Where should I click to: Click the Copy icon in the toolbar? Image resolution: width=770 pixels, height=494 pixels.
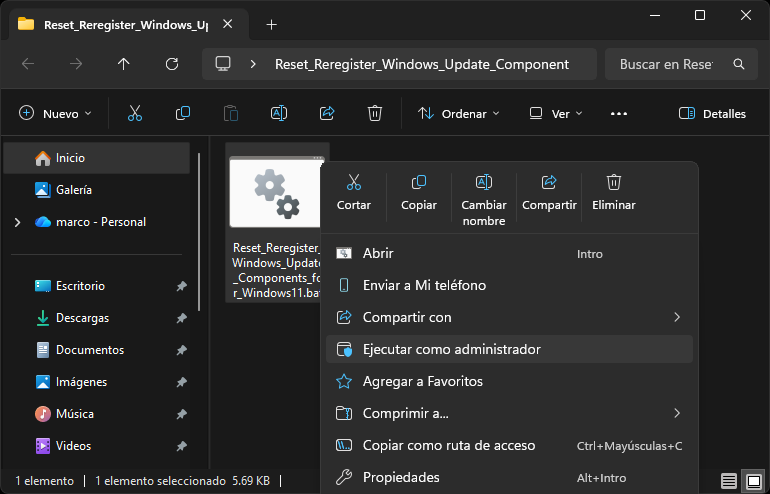click(x=183, y=113)
